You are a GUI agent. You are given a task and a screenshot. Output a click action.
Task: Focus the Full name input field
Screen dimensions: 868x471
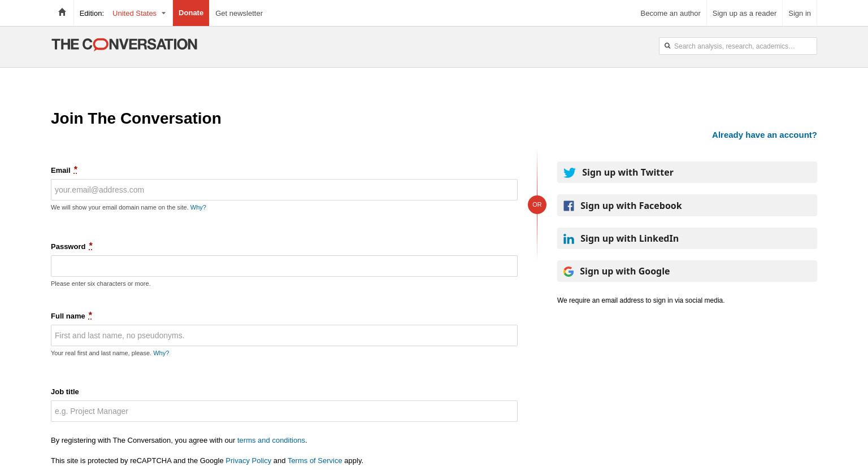click(284, 335)
